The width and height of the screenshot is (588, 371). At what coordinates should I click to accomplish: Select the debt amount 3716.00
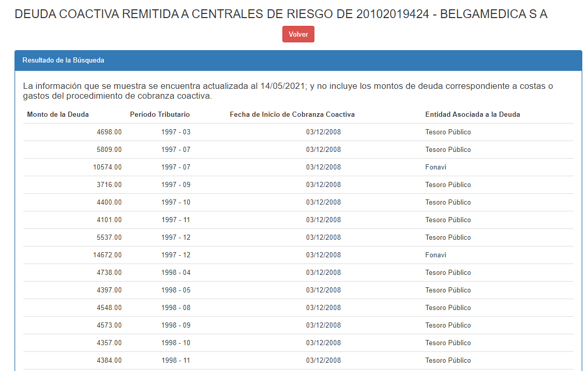109,185
